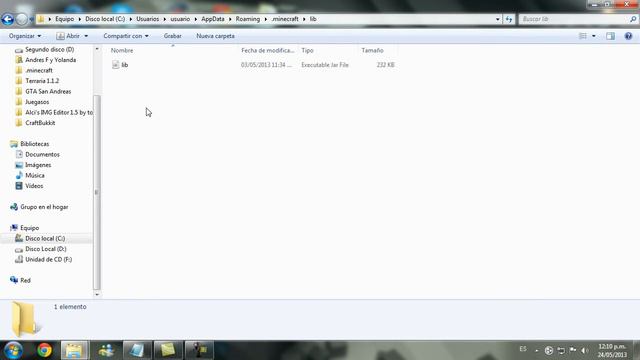
Task: Click scroll-down arrow of navigation pane
Action: [97, 294]
